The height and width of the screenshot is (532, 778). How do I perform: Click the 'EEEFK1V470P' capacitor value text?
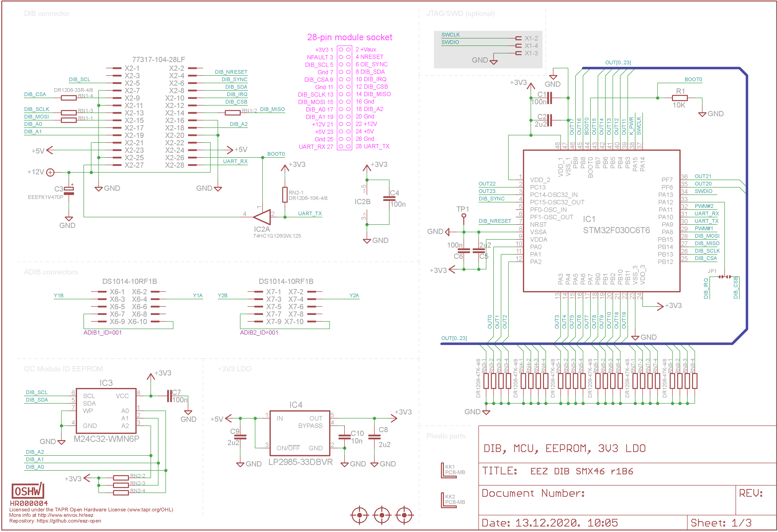(x=45, y=197)
